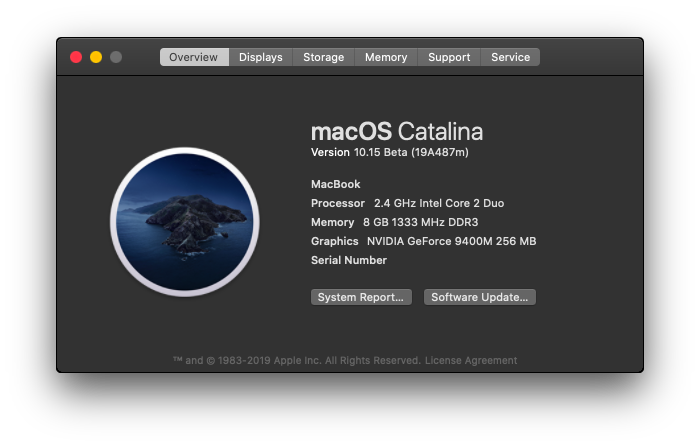Click the 'Processor' label
This screenshot has width=698, height=446.
click(338, 203)
